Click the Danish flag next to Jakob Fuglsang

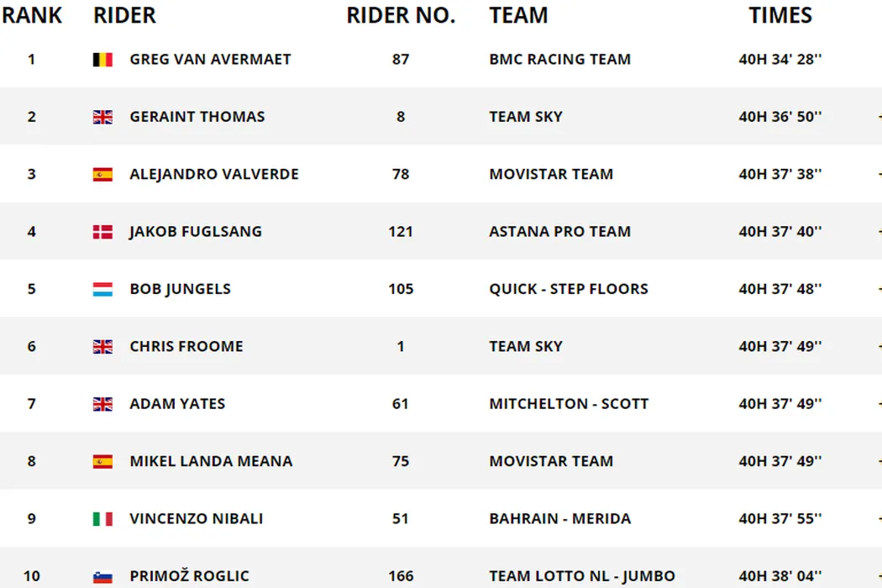click(x=102, y=232)
